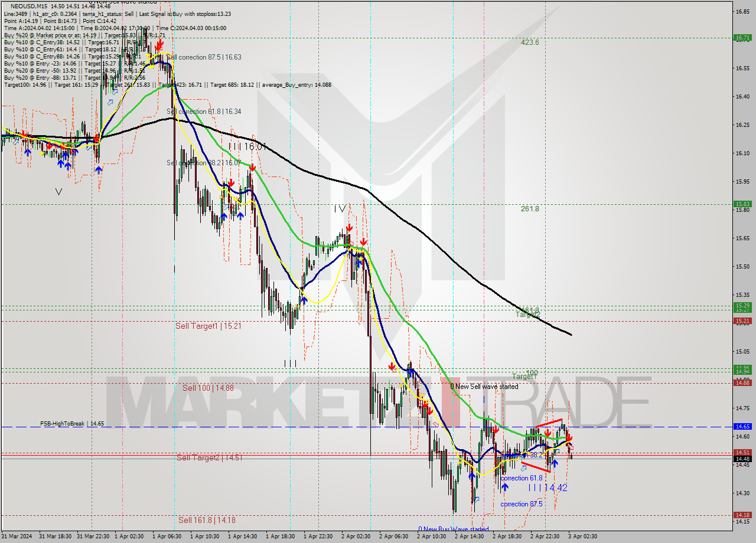The width and height of the screenshot is (756, 543).
Task: Click the NEOUSD,M15 symbol title
Action: (x=29, y=6)
